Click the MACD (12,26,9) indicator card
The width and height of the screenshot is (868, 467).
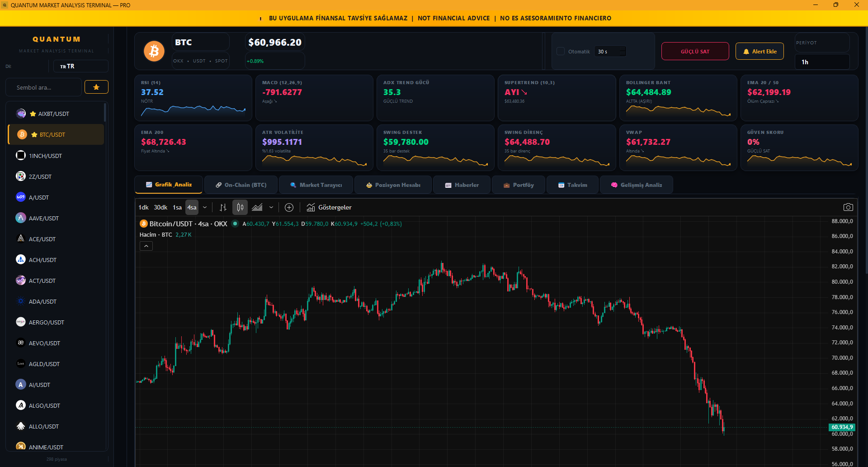[314, 98]
